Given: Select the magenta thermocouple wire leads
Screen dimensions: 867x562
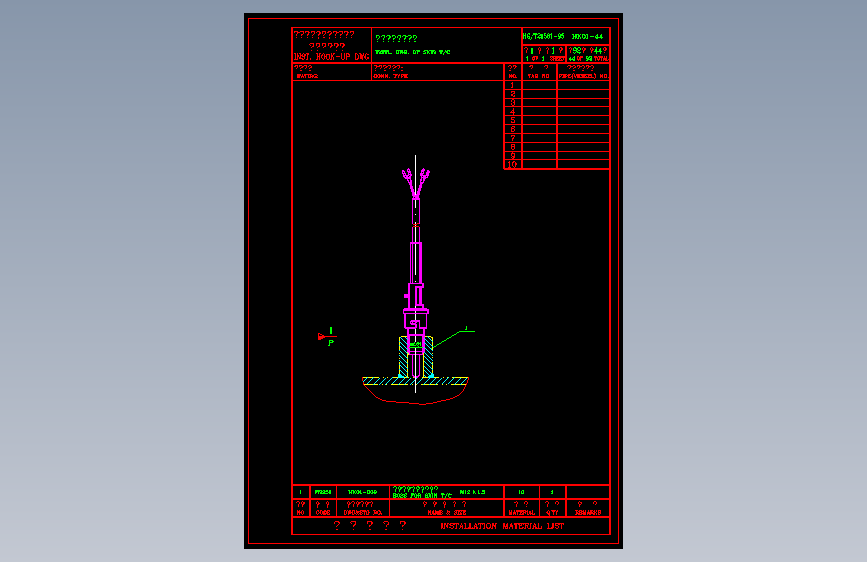Looking at the screenshot, I should 415,183.
